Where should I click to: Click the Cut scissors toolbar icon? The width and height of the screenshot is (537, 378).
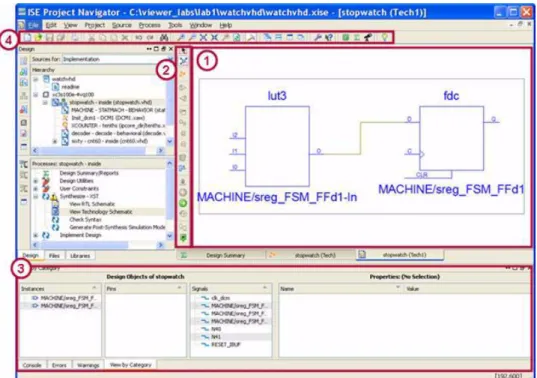[x=91, y=37]
